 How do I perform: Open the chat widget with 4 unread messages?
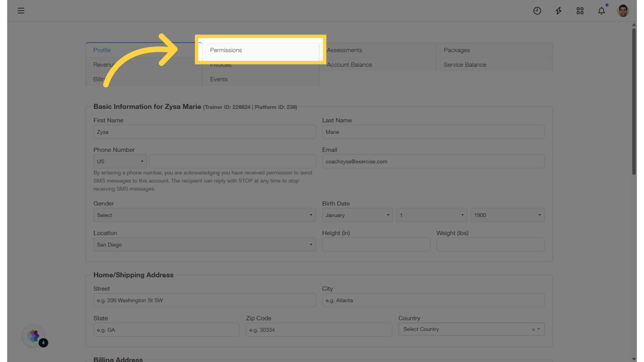pyautogui.click(x=33, y=336)
